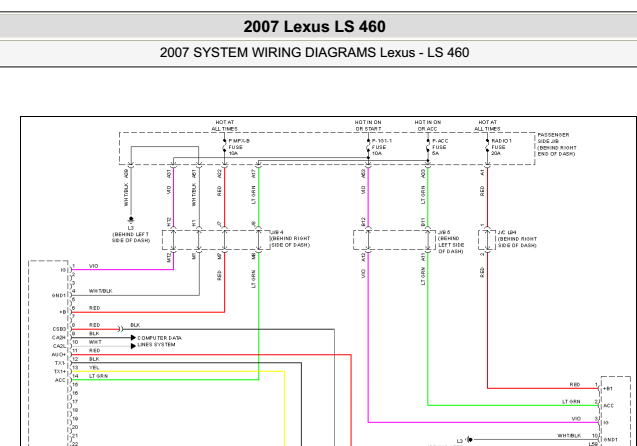
Task: Click the VIO wire label at pin 1
Action: (x=93, y=266)
